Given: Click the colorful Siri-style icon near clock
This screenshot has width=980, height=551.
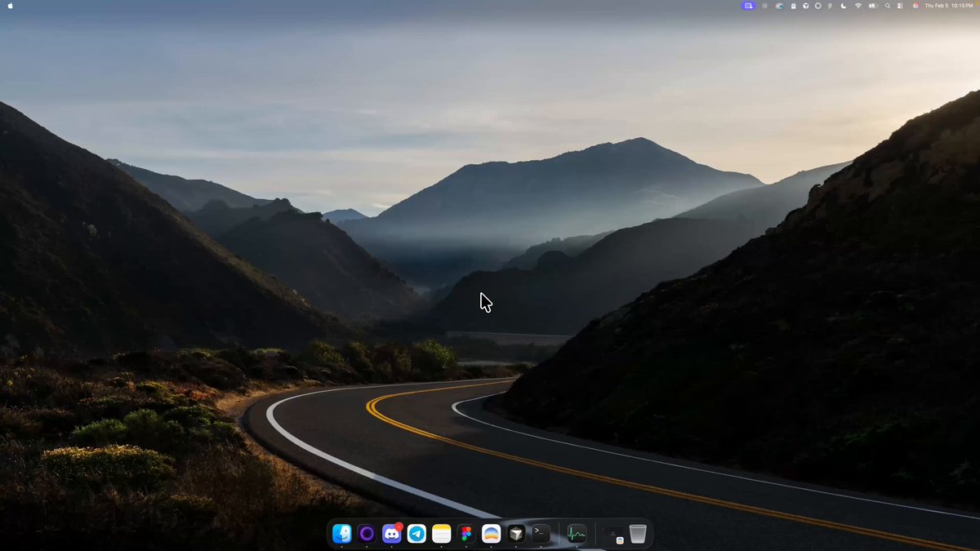Looking at the screenshot, I should click(915, 6).
